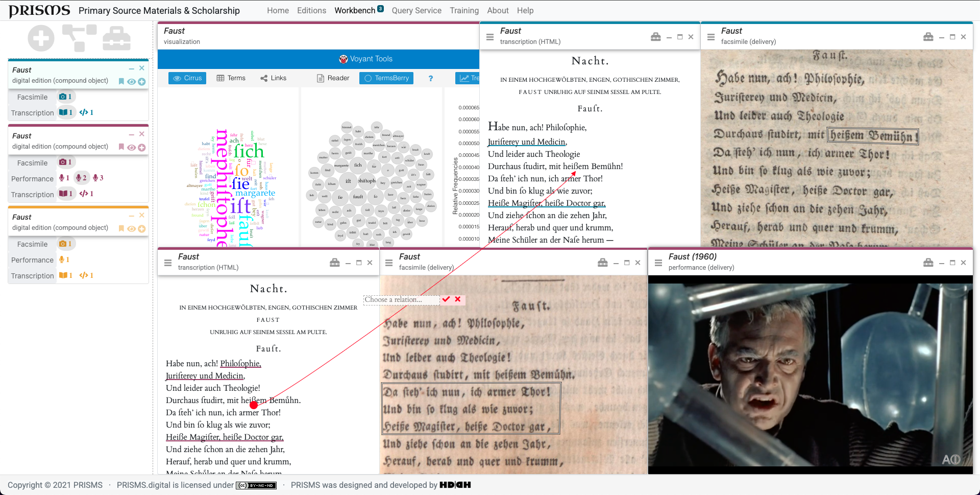The height and width of the screenshot is (495, 980).
Task: Open menu of Faust (1960) performance panel
Action: coord(658,263)
